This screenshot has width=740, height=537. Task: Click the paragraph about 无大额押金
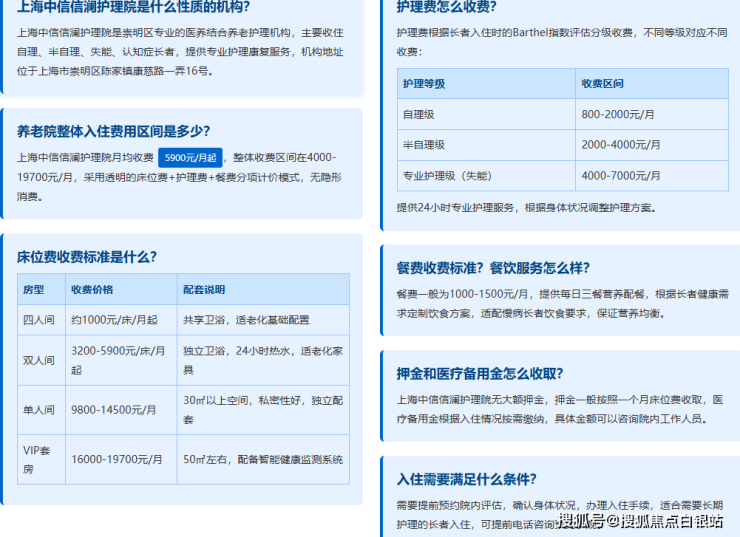(560, 409)
